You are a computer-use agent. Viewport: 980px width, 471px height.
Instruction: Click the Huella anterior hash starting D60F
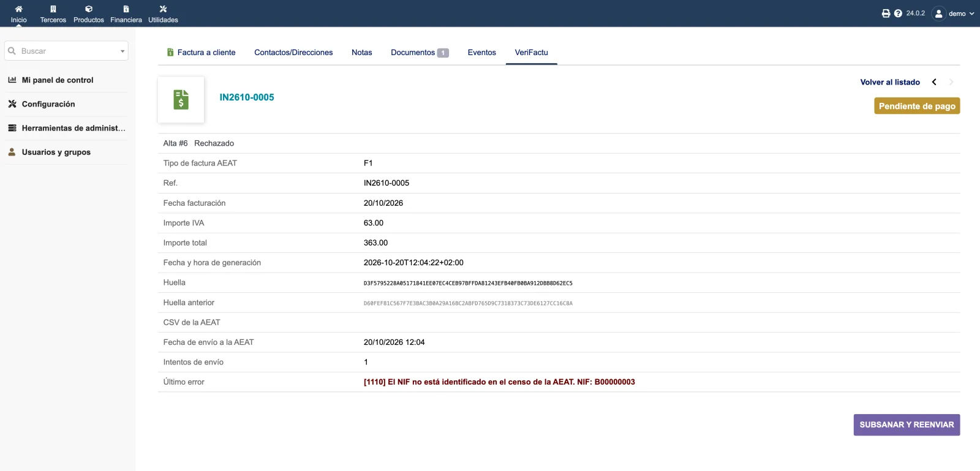468,303
